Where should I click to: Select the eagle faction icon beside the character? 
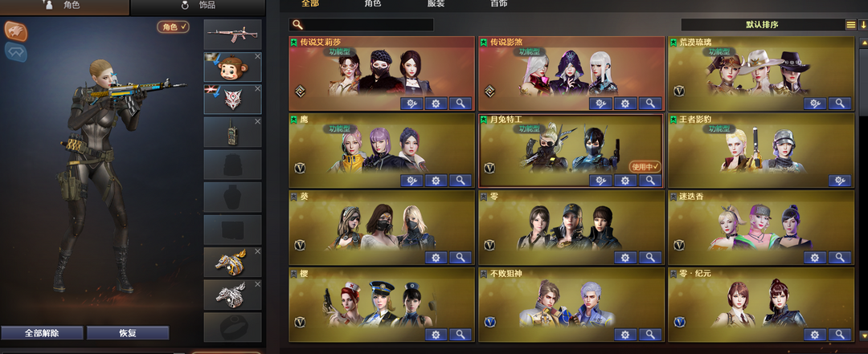(15, 31)
